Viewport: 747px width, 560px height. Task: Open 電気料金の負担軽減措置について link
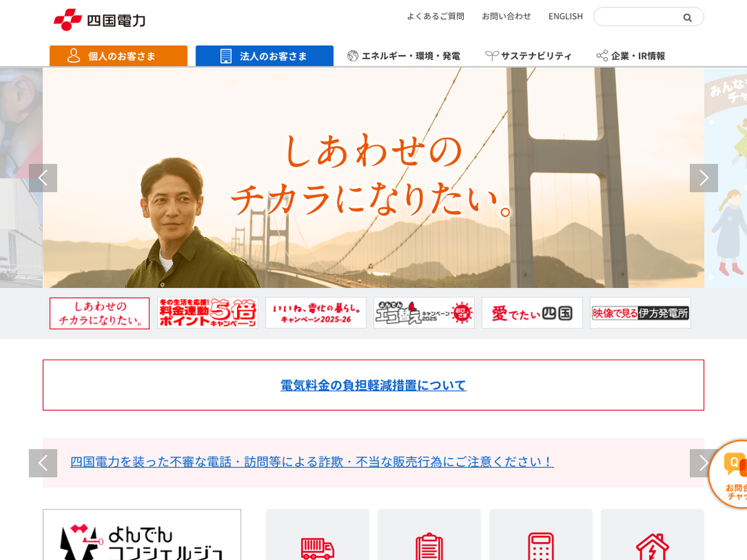pyautogui.click(x=373, y=385)
